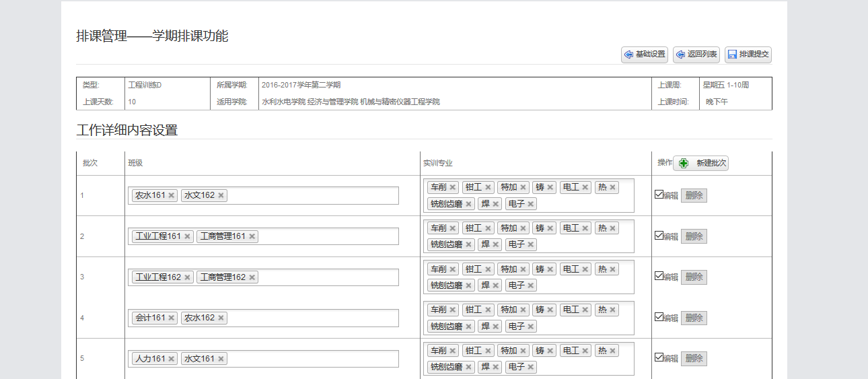The width and height of the screenshot is (868, 379).
Task: Remove 会计161 tag in batch 4
Action: click(x=172, y=318)
